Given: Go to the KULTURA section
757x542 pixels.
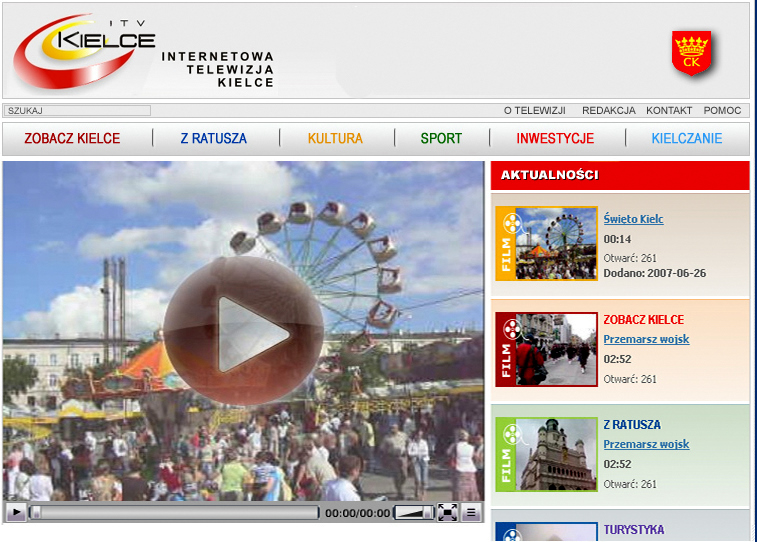Looking at the screenshot, I should tap(335, 139).
